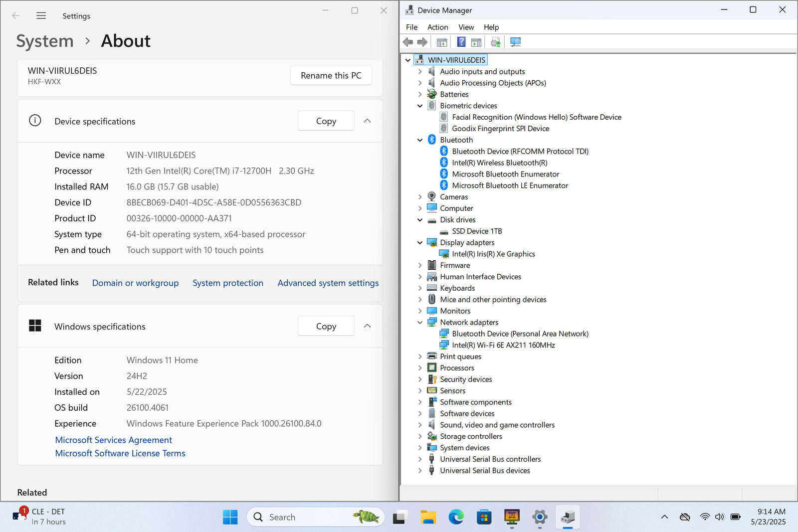Collapse the Windows specifications section
The width and height of the screenshot is (798, 532).
pyautogui.click(x=367, y=326)
